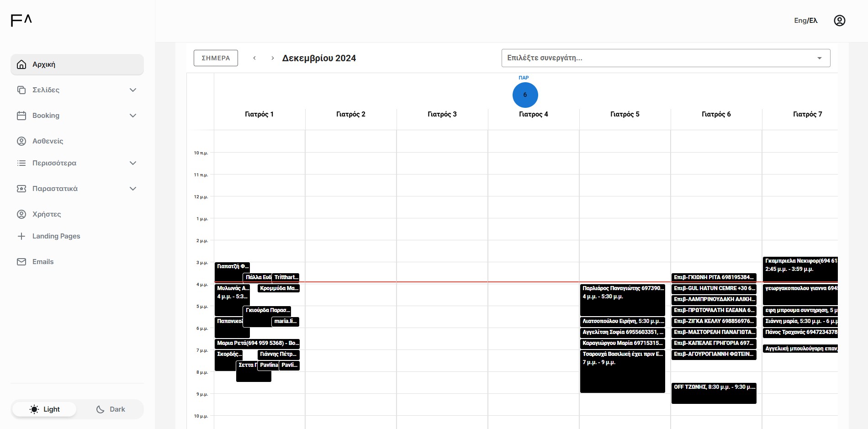Viewport: 868px width, 429px height.
Task: Go to previous day with left arrow
Action: click(x=254, y=58)
